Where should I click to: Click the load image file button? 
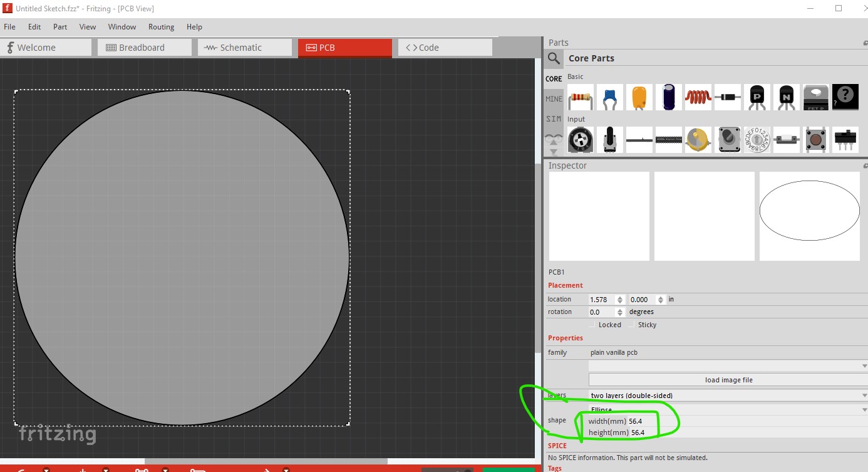pos(728,380)
